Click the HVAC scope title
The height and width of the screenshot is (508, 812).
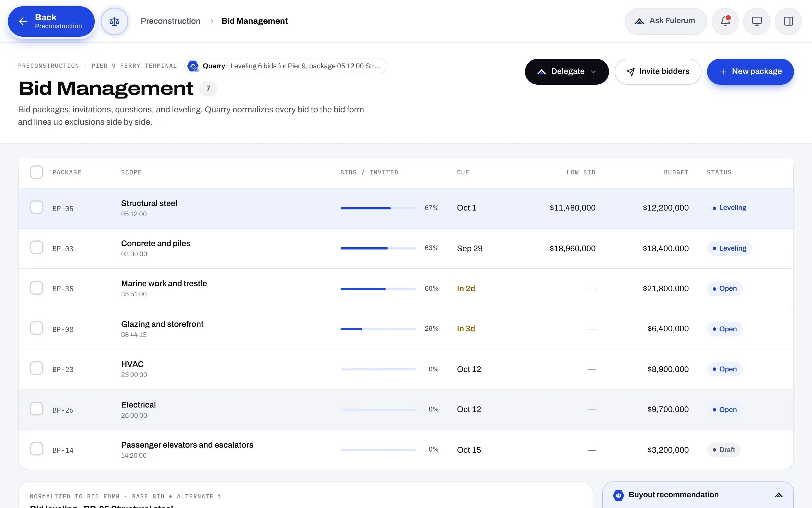(x=132, y=364)
